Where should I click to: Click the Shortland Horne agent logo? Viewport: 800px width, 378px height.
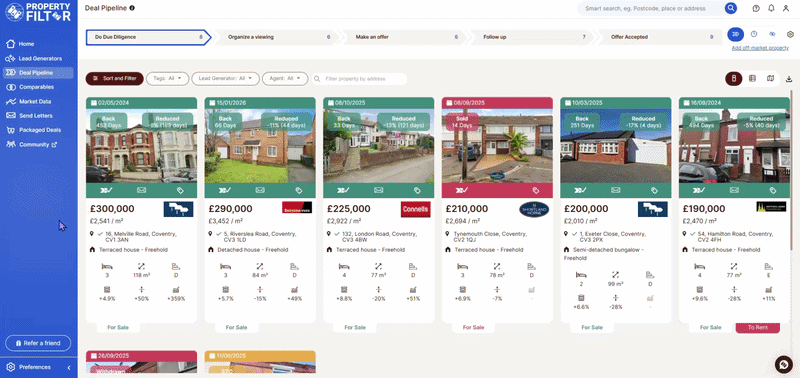point(534,209)
